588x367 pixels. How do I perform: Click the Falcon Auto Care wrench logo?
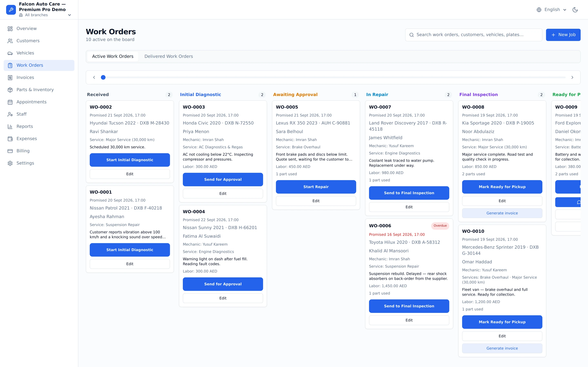(x=11, y=10)
